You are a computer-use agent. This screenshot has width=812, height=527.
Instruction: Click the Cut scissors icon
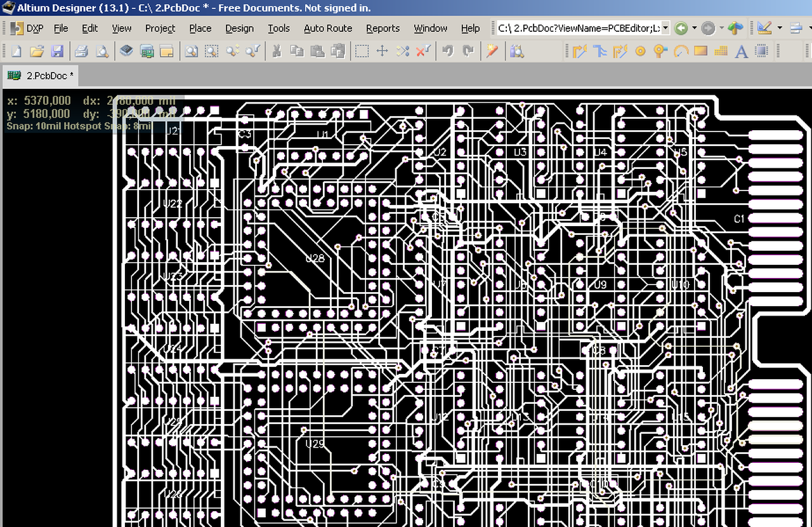point(277,51)
